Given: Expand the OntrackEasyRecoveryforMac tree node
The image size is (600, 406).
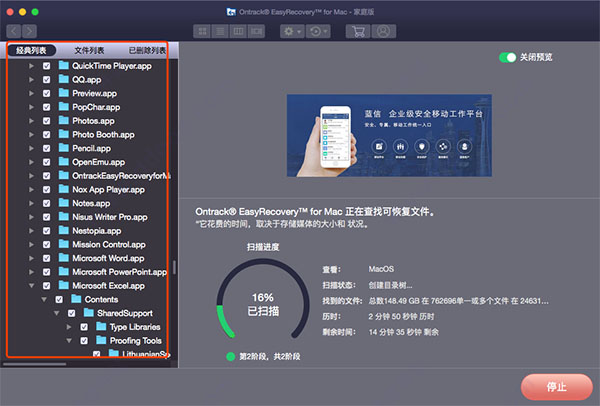Looking at the screenshot, I should click(x=31, y=176).
